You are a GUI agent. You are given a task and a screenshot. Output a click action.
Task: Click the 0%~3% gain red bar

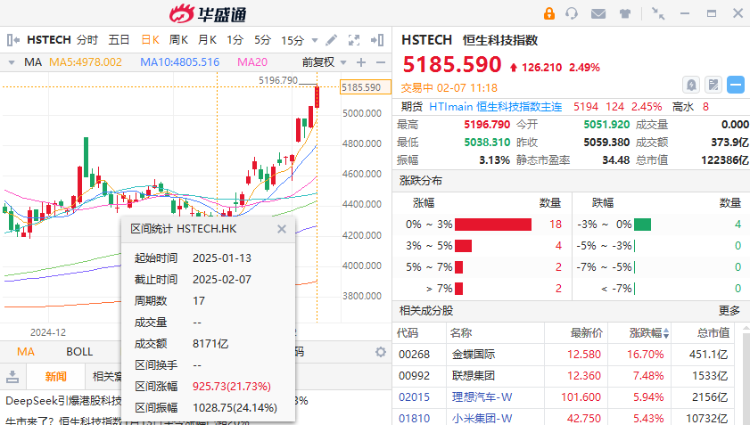(x=493, y=224)
